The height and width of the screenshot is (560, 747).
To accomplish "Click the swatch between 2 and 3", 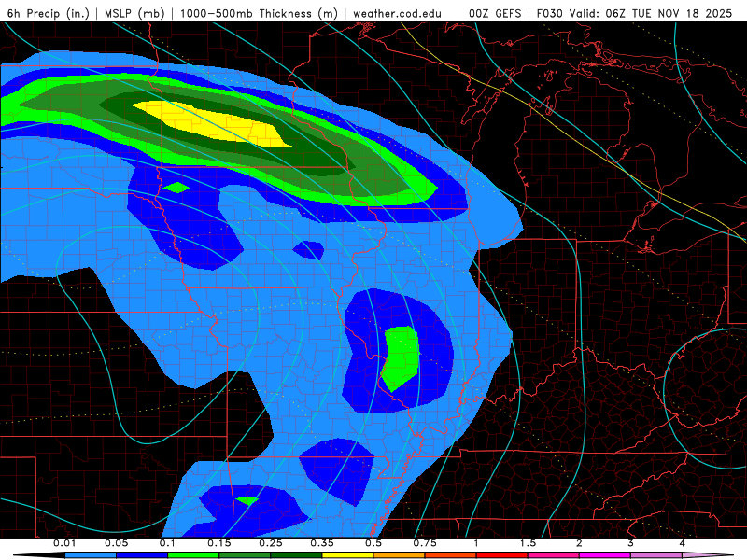I will click(605, 555).
